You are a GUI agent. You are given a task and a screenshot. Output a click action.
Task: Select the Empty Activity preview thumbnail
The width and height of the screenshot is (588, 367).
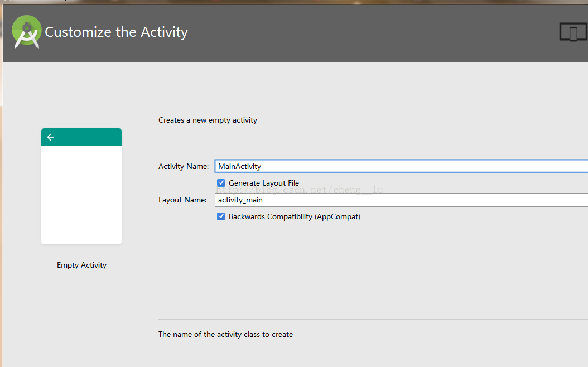[81, 186]
